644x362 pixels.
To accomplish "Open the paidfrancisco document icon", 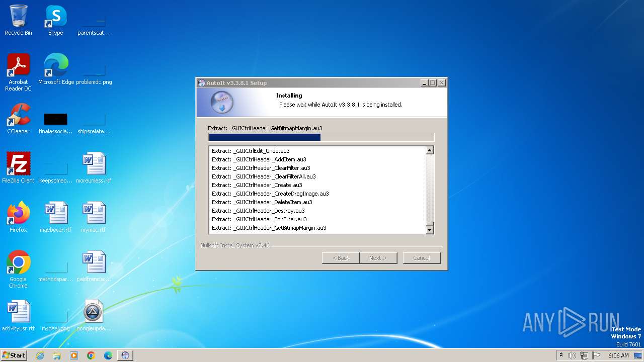I will point(94,266).
